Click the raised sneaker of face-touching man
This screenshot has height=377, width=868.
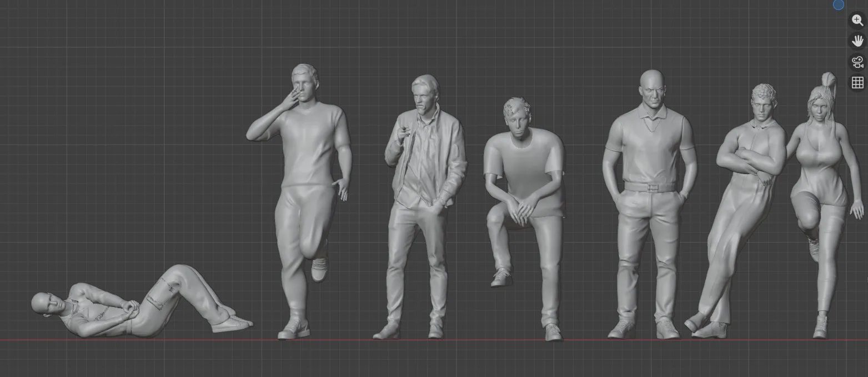coord(319,269)
